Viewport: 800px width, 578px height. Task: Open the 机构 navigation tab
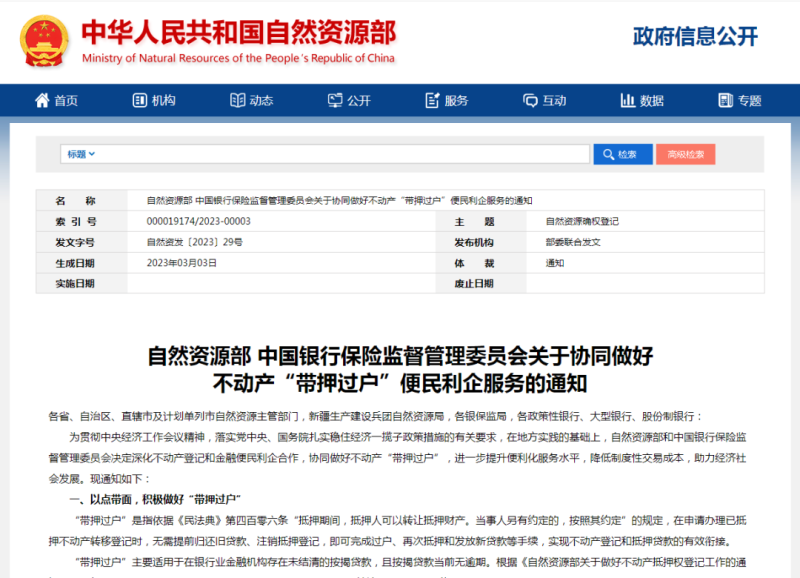(154, 100)
